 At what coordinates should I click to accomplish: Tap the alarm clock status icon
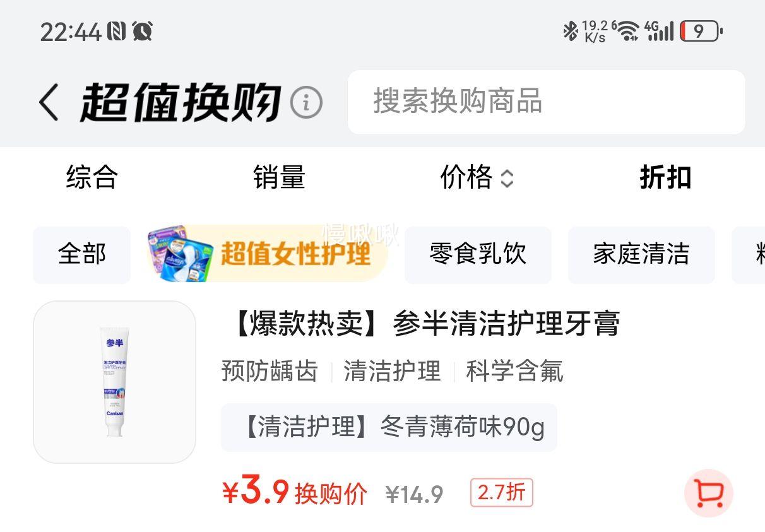point(143,31)
